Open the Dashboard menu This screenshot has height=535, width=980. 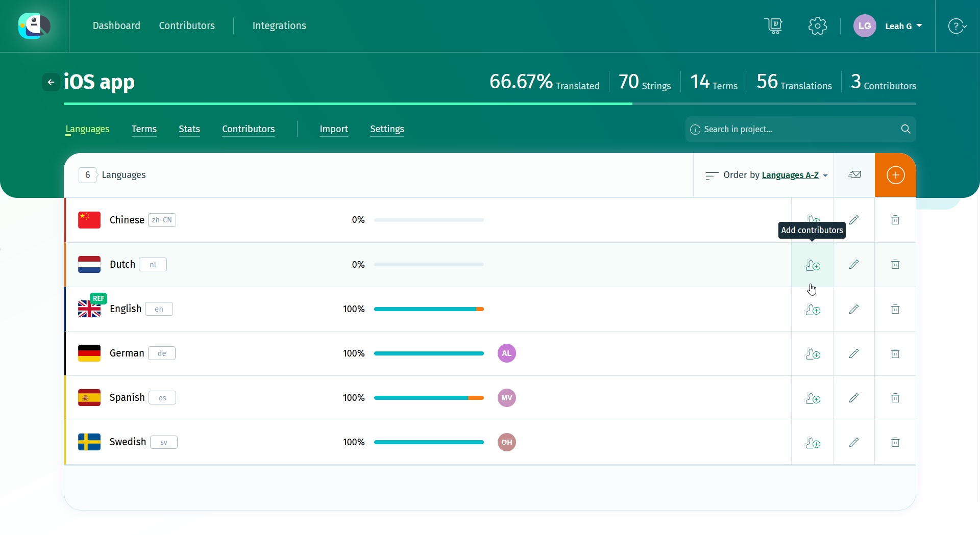coord(116,26)
